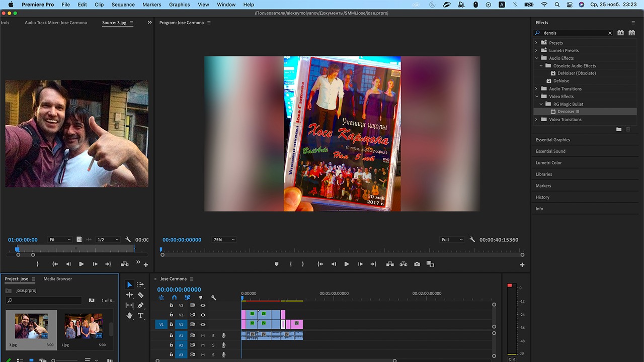Open the 75% zoom level dropdown
The width and height of the screenshot is (644, 362).
point(224,240)
